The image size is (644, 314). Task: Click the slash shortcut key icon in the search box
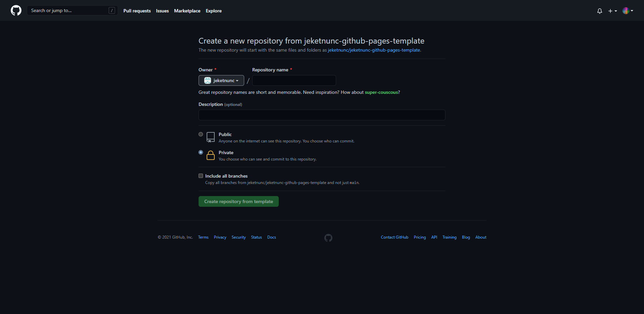[112, 10]
